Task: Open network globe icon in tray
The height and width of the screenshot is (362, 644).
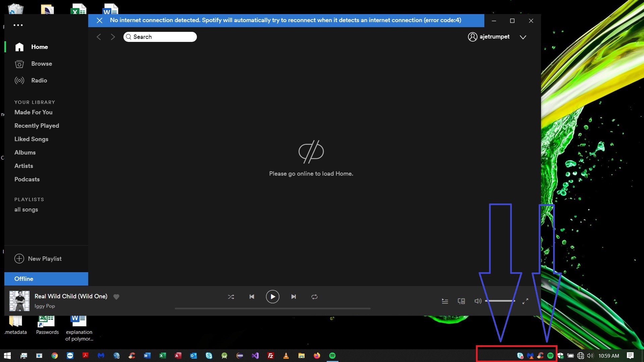Action: (581, 356)
